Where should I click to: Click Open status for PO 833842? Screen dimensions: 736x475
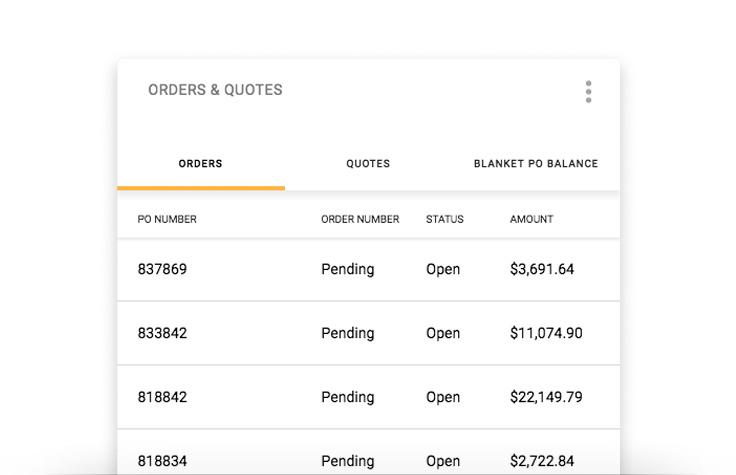(443, 333)
